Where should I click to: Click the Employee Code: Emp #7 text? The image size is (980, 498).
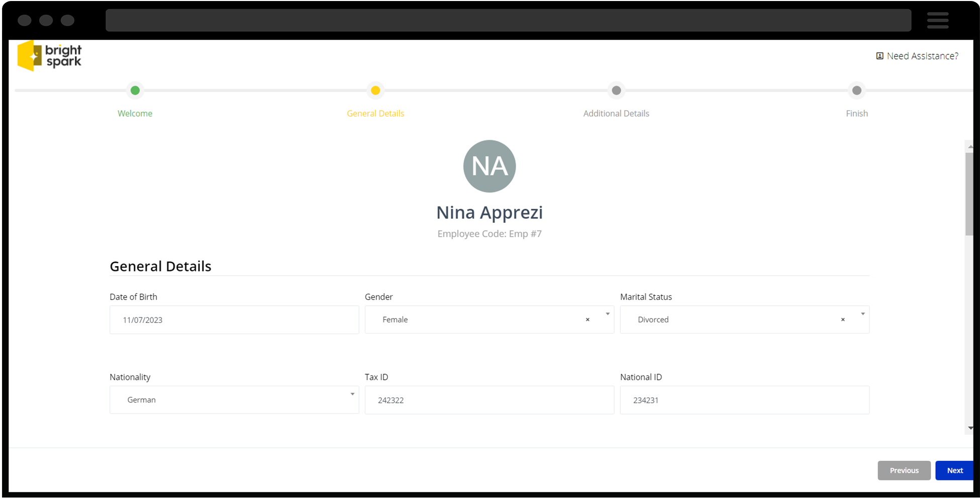pyautogui.click(x=489, y=234)
